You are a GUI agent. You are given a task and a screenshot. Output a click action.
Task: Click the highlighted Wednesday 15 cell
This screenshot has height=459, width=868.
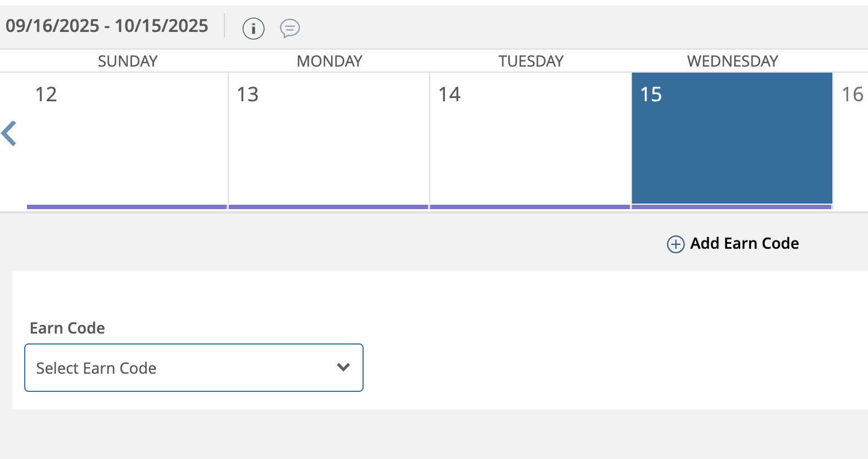click(732, 138)
